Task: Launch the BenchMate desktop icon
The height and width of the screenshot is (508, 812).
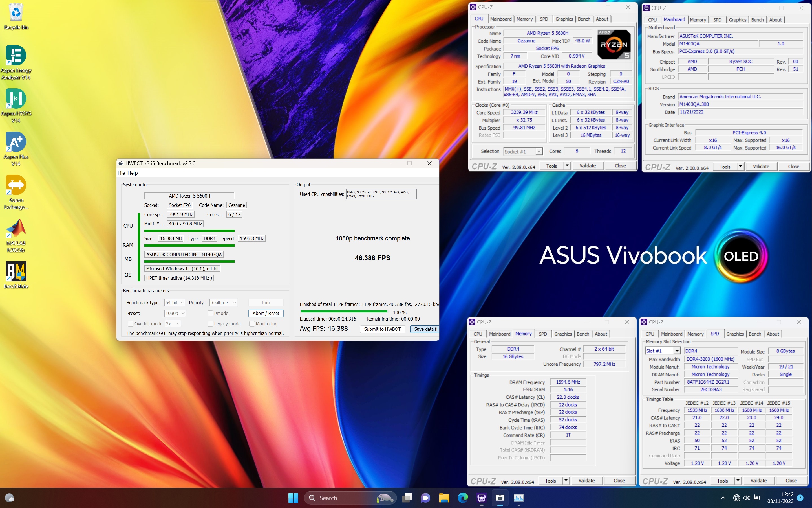Action: [16, 275]
